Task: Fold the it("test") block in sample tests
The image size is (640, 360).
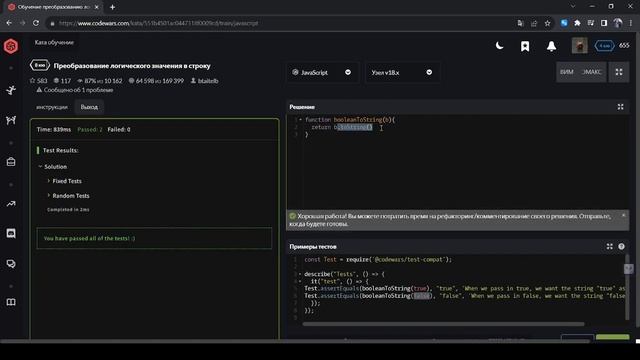Action: coord(300,281)
